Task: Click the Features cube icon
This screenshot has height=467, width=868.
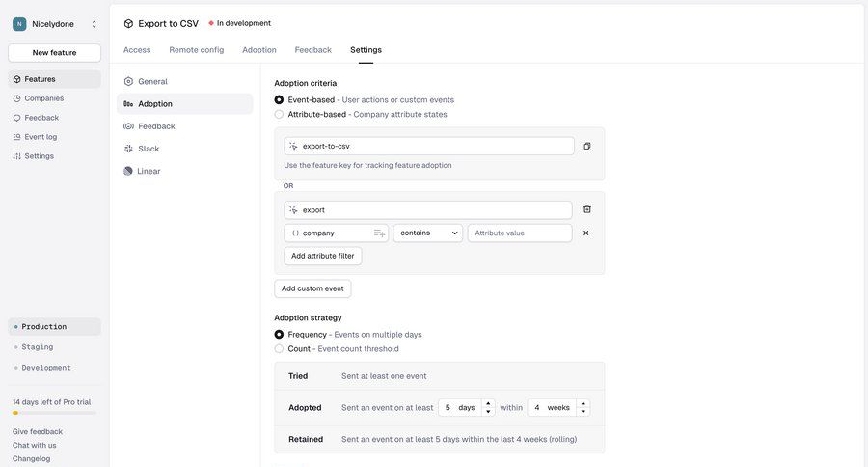Action: (16, 79)
